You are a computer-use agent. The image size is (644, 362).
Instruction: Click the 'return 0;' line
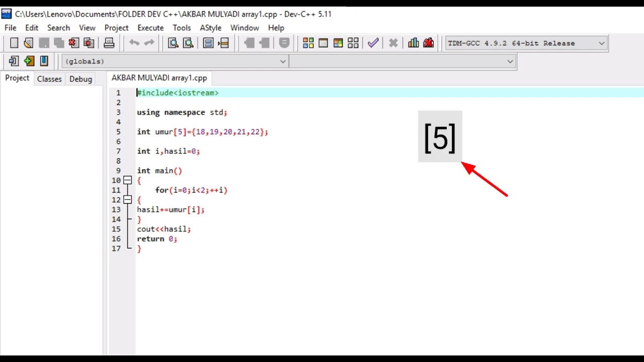click(x=157, y=239)
